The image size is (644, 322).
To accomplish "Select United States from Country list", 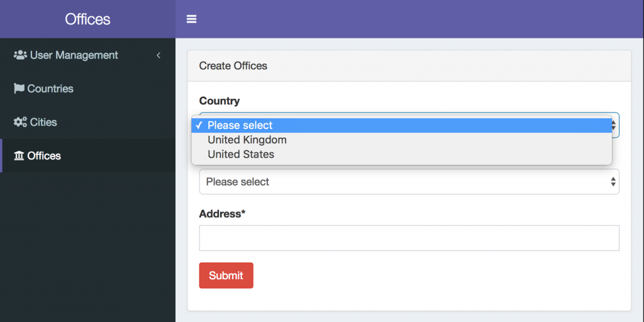I will pyautogui.click(x=402, y=155).
